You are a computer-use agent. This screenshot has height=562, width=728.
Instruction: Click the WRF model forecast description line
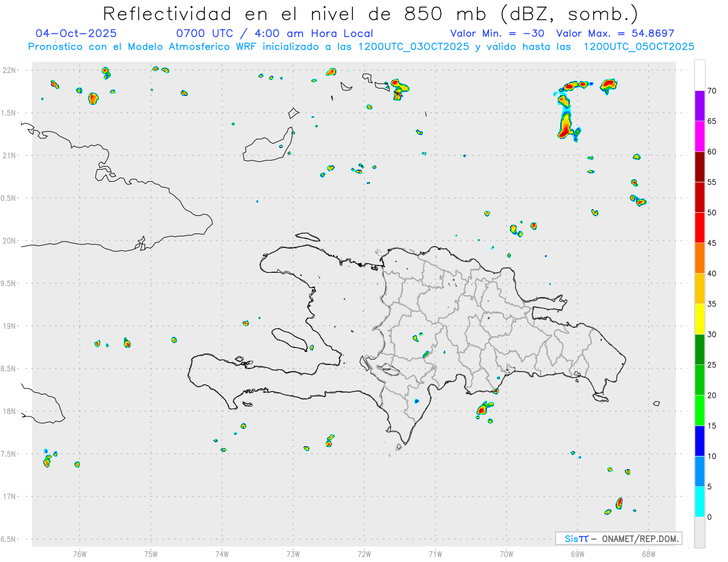pyautogui.click(x=361, y=47)
